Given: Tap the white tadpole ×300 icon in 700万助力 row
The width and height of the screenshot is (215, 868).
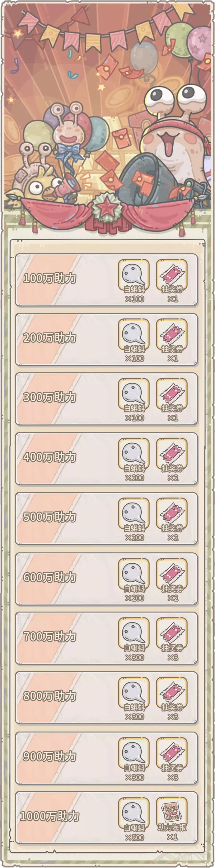Looking at the screenshot, I should coord(133,634).
